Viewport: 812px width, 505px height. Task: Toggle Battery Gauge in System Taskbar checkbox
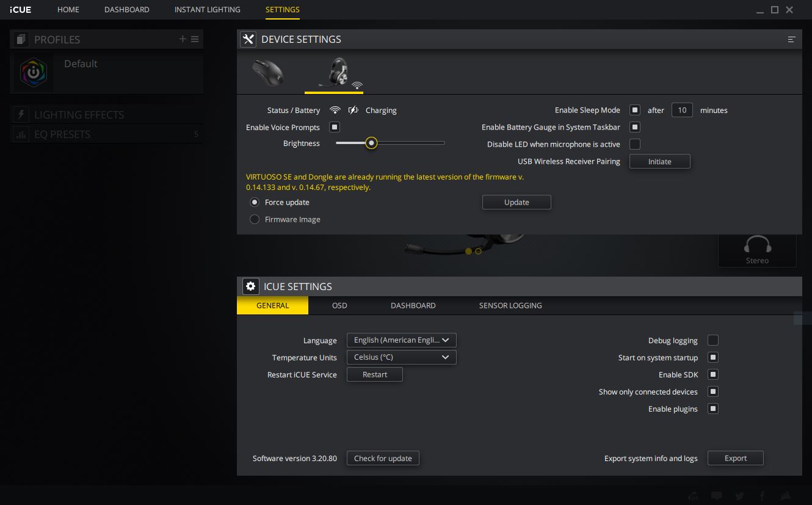coord(635,127)
